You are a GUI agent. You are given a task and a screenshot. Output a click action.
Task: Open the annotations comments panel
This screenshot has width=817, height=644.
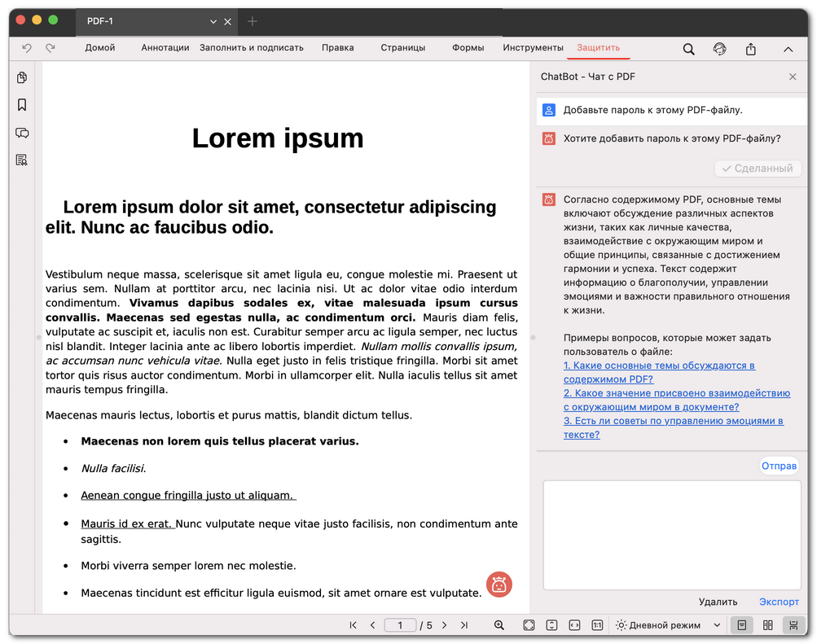pyautogui.click(x=21, y=133)
